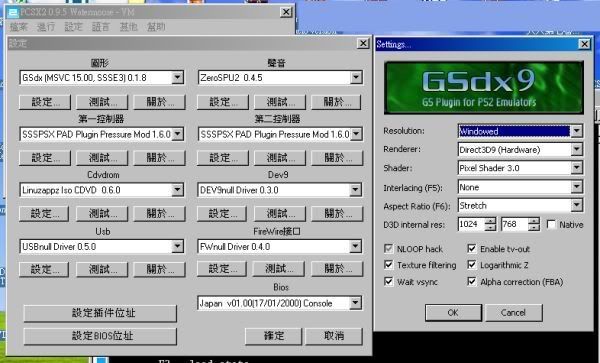Uncheck Alpha correction (FBA)

pos(471,282)
